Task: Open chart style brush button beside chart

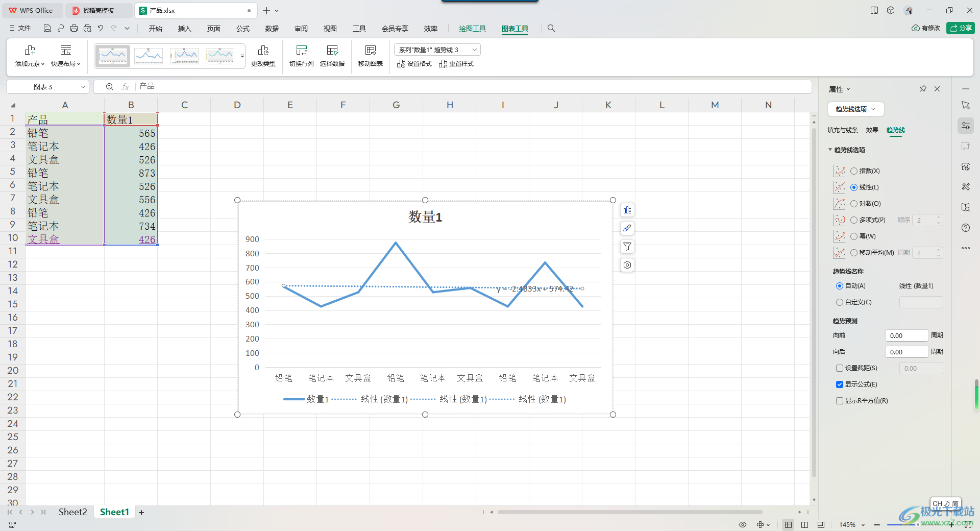Action: click(x=627, y=228)
